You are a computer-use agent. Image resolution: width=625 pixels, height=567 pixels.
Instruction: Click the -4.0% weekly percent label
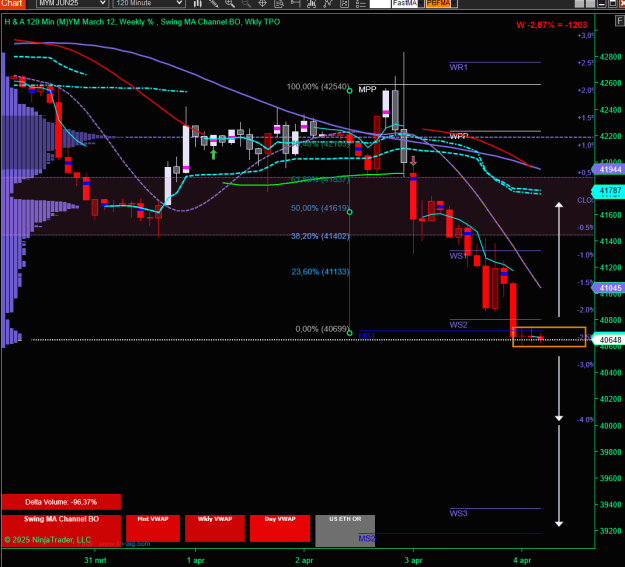coord(585,419)
